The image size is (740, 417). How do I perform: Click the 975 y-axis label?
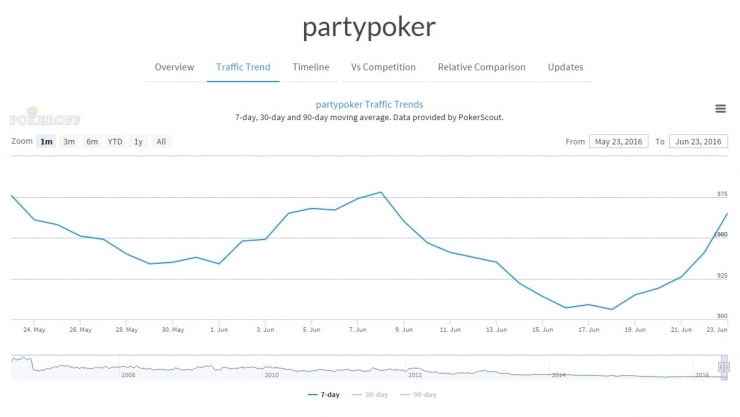722,194
